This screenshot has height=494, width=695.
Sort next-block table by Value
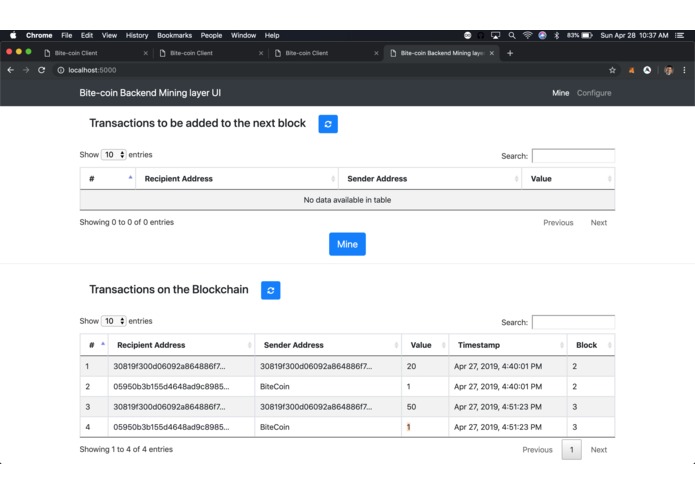(568, 179)
